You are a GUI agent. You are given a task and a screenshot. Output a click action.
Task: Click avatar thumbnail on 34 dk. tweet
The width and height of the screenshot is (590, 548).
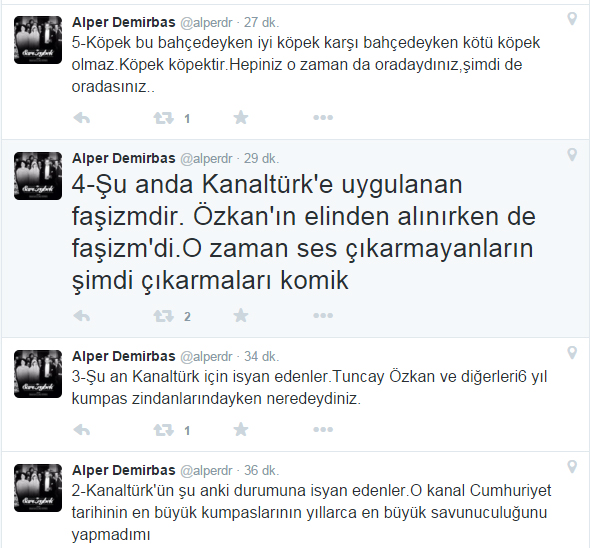pos(38,374)
